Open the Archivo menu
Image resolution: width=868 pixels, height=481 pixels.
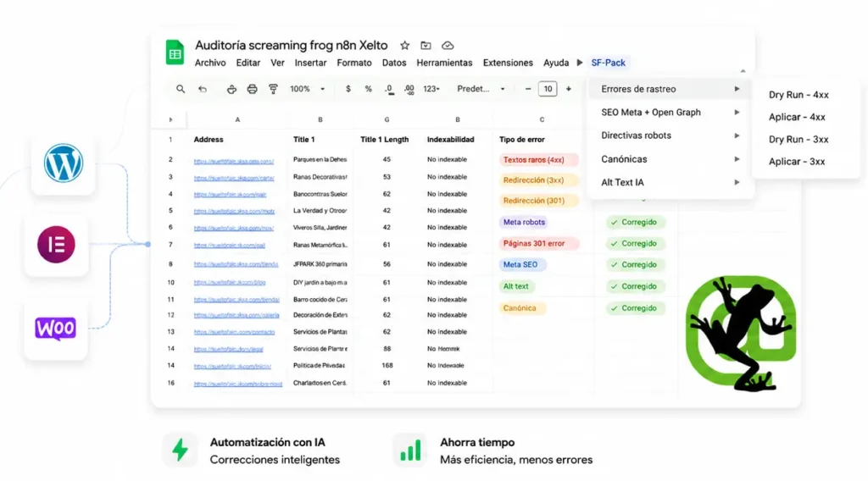[x=210, y=63]
